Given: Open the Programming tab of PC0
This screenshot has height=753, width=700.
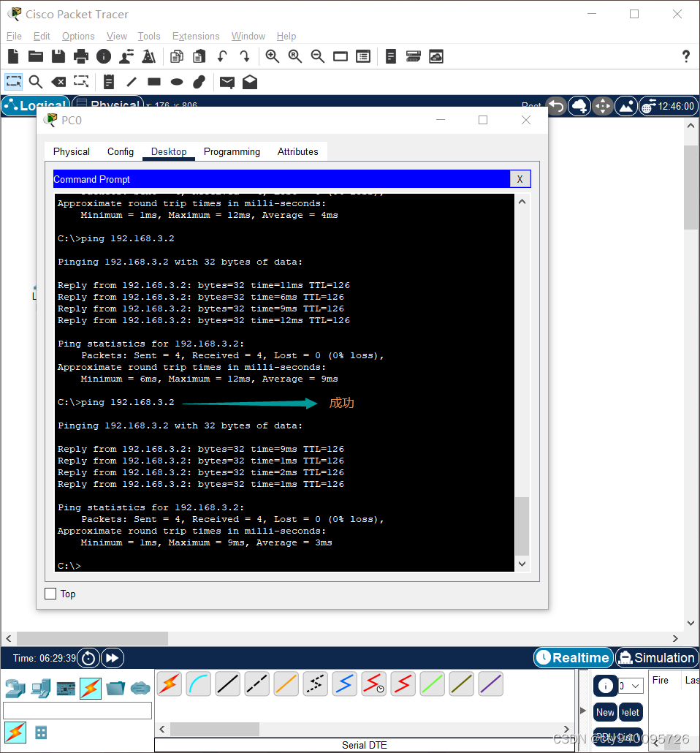Looking at the screenshot, I should [x=232, y=152].
